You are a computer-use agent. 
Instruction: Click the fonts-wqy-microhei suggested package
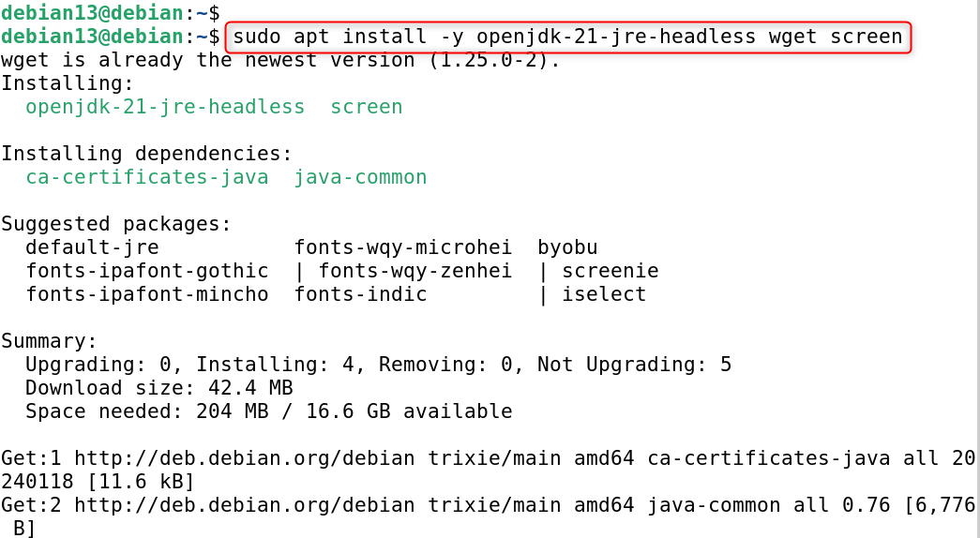pos(403,247)
